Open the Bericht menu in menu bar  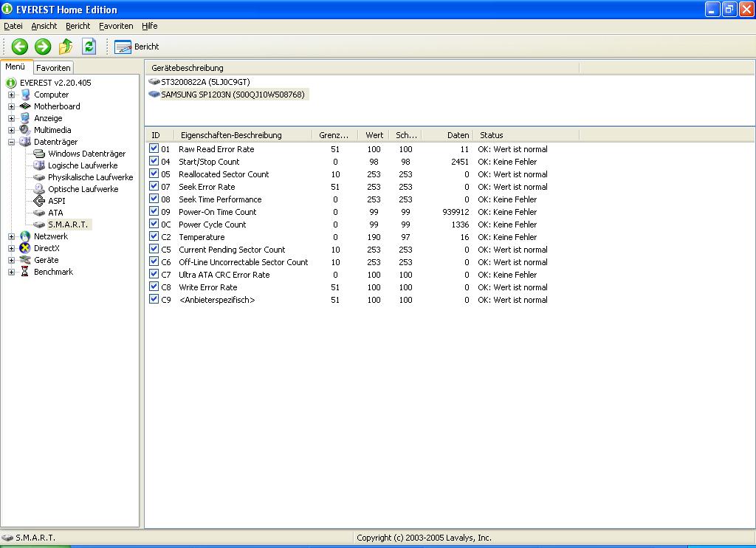click(78, 26)
